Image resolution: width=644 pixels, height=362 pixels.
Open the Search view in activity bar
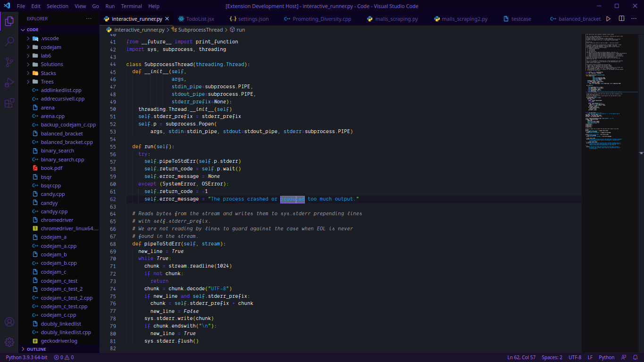(x=9, y=42)
